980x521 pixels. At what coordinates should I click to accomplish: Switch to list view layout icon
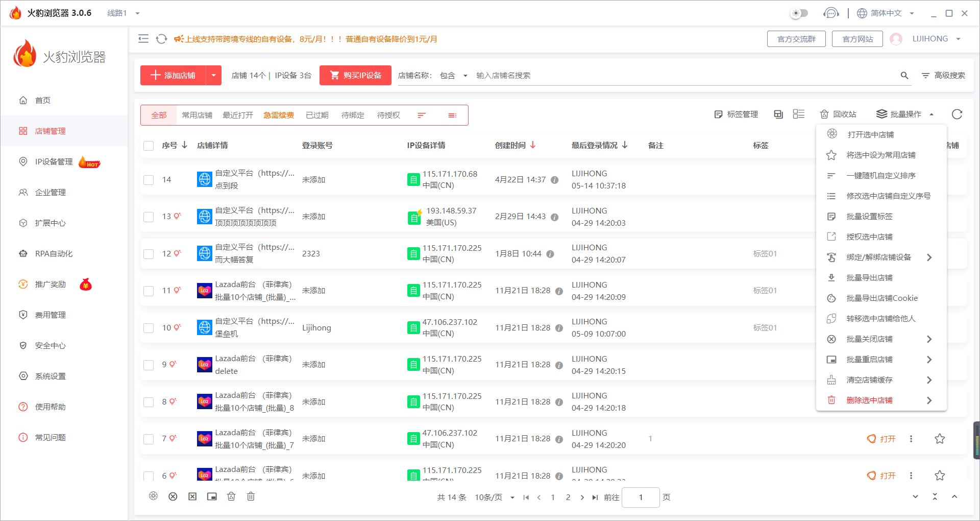click(799, 114)
